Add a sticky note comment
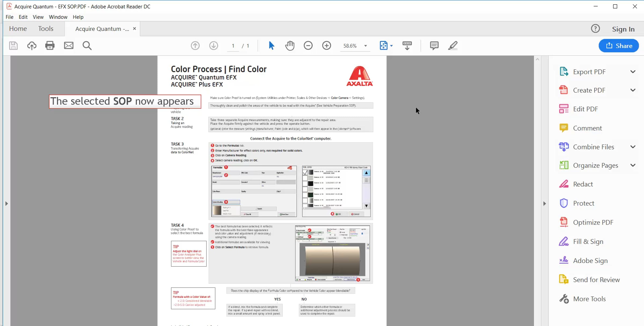 coord(434,46)
